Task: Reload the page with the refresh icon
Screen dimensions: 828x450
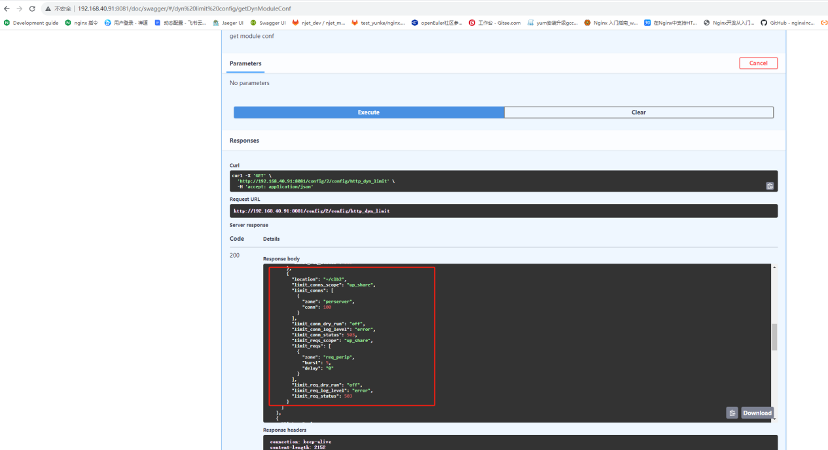Action: 32,8
